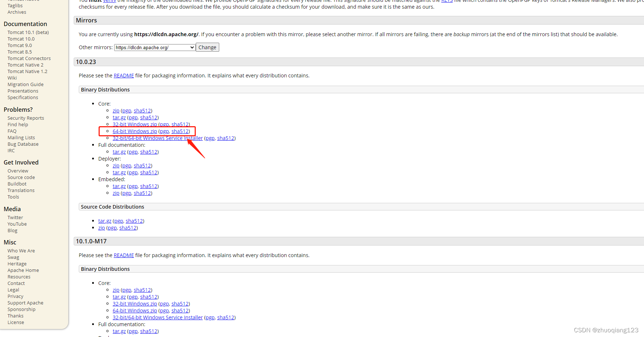Download source code tar.gz for 10.0.23

tap(105, 221)
